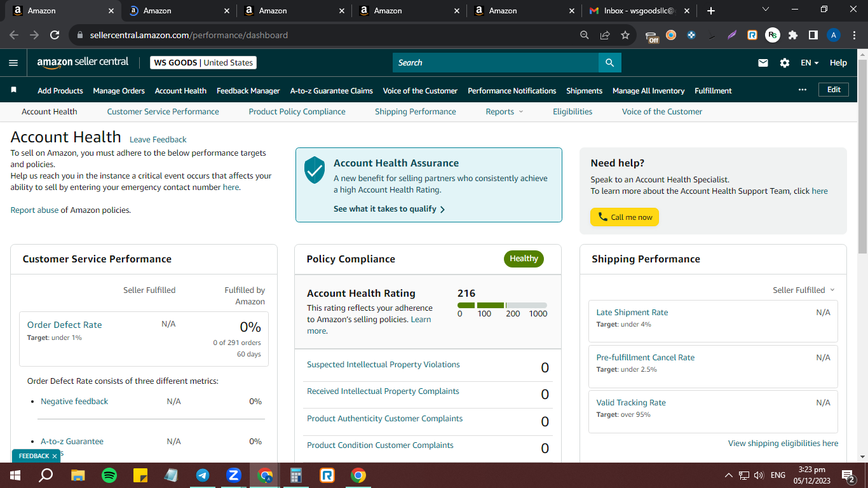The image size is (868, 488).
Task: Expand the EN language dropdown
Action: point(810,63)
